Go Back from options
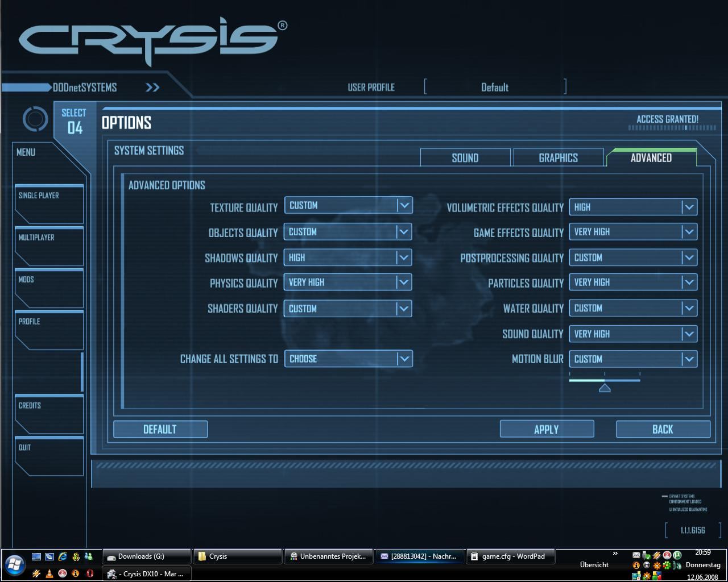The width and height of the screenshot is (728, 582). pyautogui.click(x=663, y=429)
